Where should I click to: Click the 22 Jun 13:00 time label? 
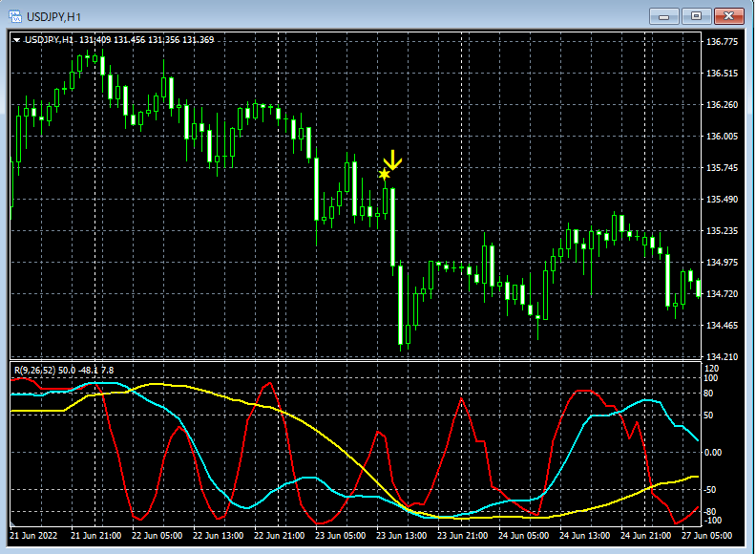click(218, 536)
